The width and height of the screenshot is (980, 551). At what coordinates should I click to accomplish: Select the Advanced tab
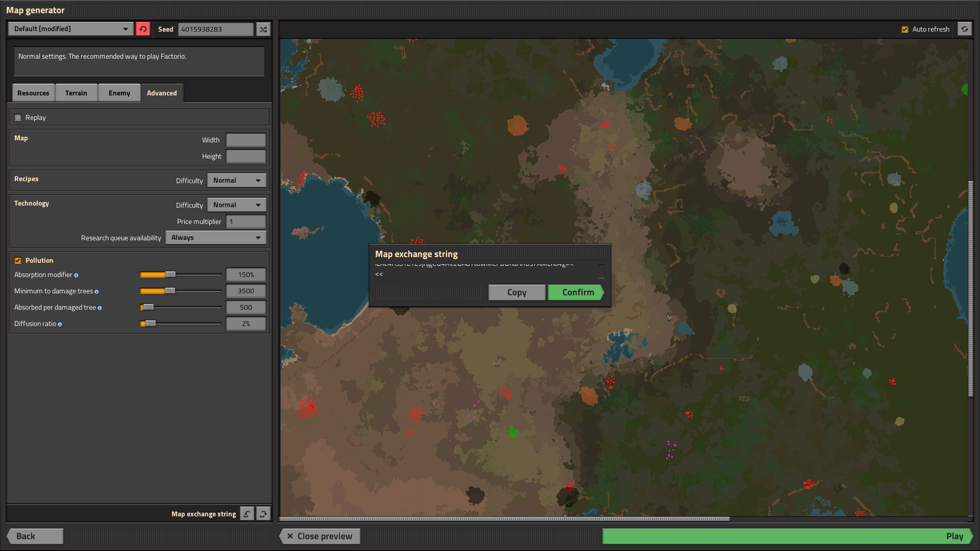[162, 93]
